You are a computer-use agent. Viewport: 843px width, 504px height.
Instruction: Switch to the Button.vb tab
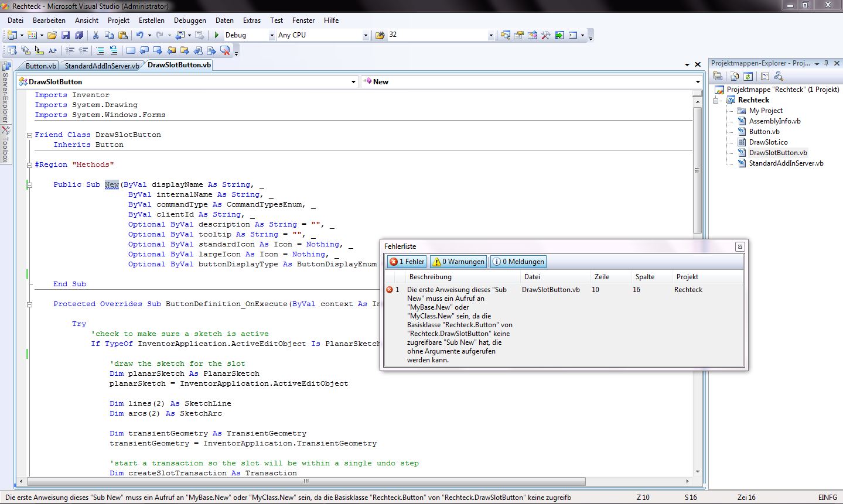coord(41,66)
